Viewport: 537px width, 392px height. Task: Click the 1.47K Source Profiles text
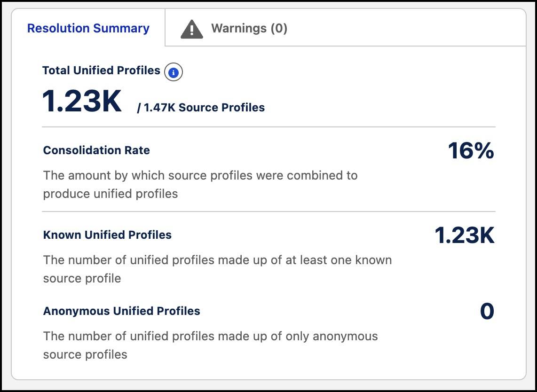coord(202,107)
